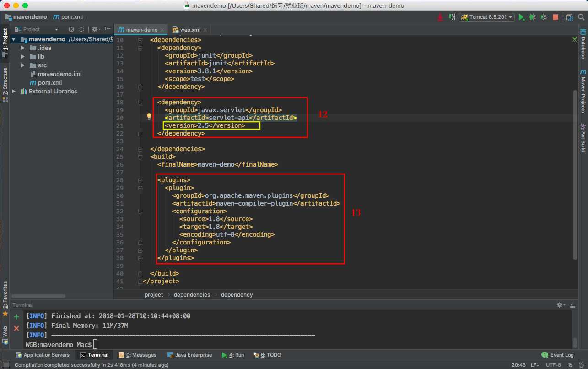
Task: Expand the src folder
Action: click(x=23, y=65)
